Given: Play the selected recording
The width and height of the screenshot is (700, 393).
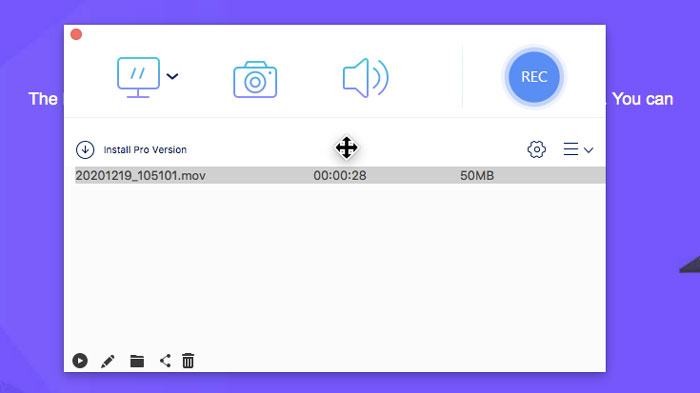Looking at the screenshot, I should (80, 360).
